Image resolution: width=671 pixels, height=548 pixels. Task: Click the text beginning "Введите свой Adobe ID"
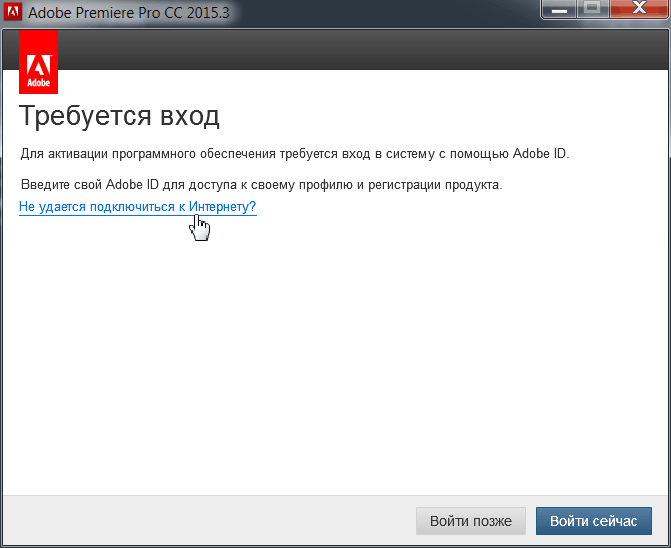(261, 185)
